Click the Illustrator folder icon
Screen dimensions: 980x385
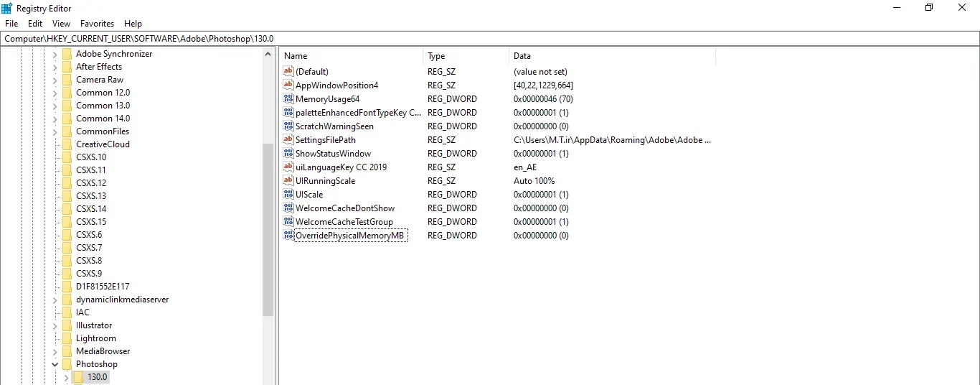click(67, 325)
